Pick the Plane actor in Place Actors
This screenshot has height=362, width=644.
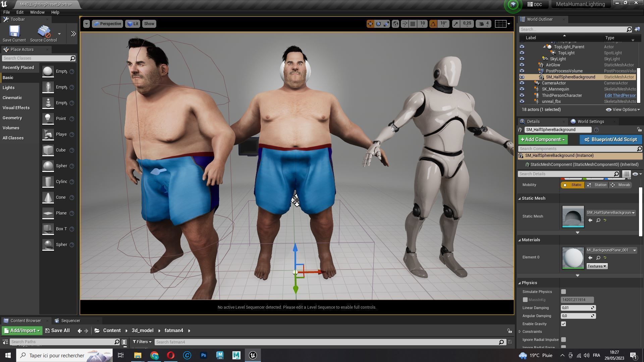[x=55, y=213]
